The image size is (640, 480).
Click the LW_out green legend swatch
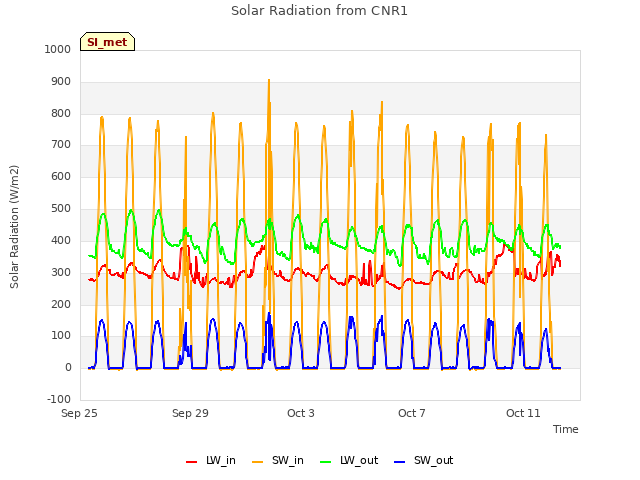pyautogui.click(x=325, y=462)
